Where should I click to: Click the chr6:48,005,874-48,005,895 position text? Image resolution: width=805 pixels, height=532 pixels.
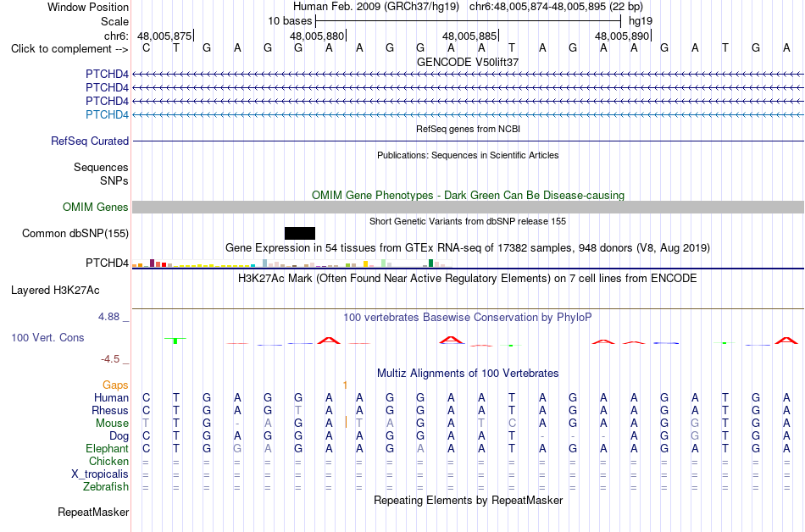click(556, 7)
